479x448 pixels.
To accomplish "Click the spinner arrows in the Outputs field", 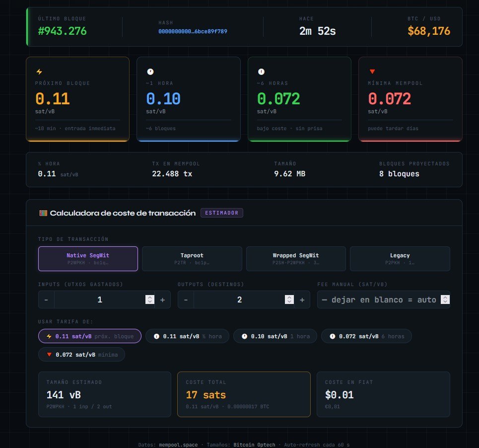I will (289, 299).
